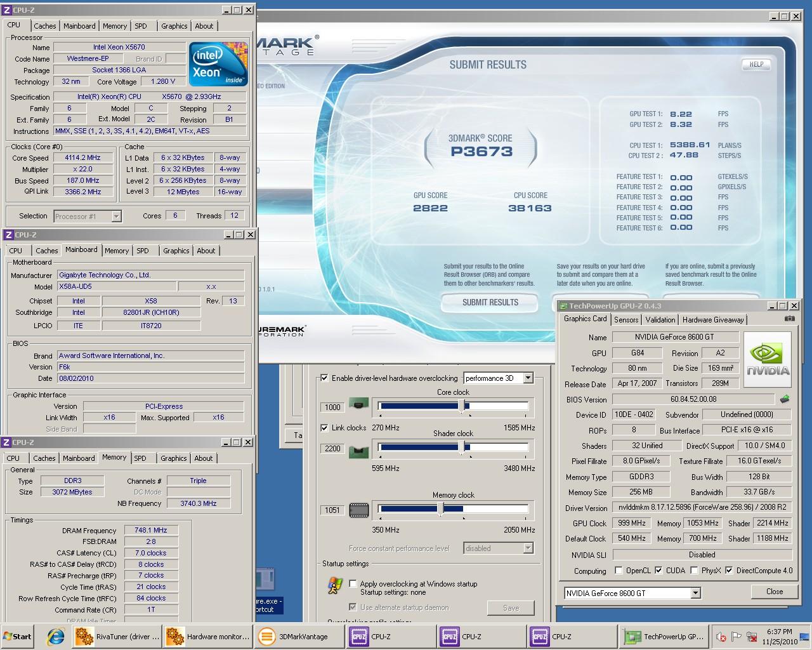812x650 pixels.
Task: Open the CPU tab in Memory CPU-Z window
Action: click(13, 458)
